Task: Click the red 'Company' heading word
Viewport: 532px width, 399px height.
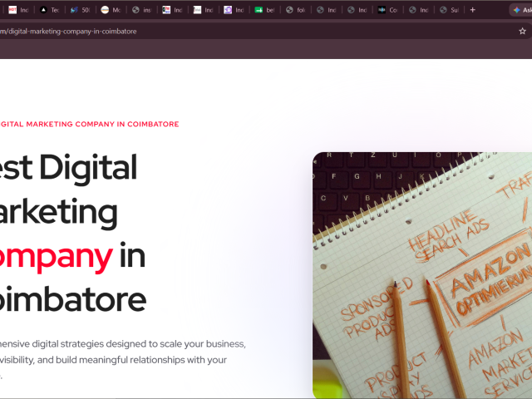Action: [56, 257]
